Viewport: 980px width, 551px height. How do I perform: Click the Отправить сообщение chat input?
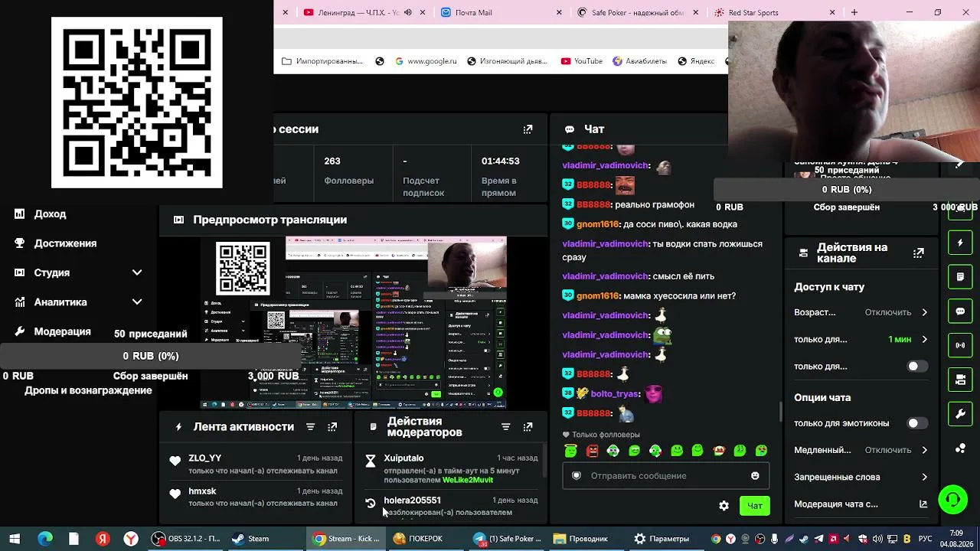(666, 475)
